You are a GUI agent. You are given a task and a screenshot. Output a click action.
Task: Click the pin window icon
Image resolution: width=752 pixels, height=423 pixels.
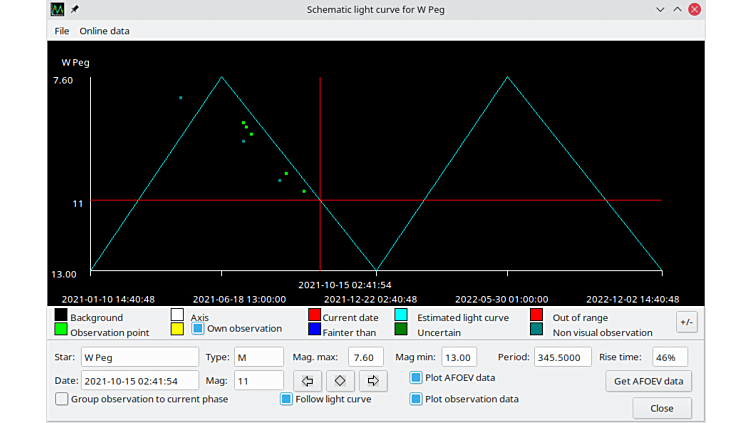[x=75, y=9]
